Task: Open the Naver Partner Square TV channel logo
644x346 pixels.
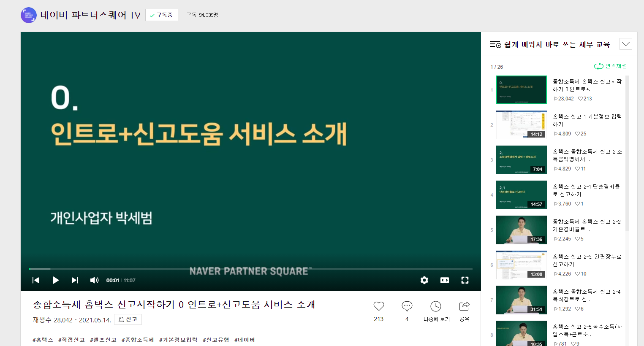Action: click(29, 15)
